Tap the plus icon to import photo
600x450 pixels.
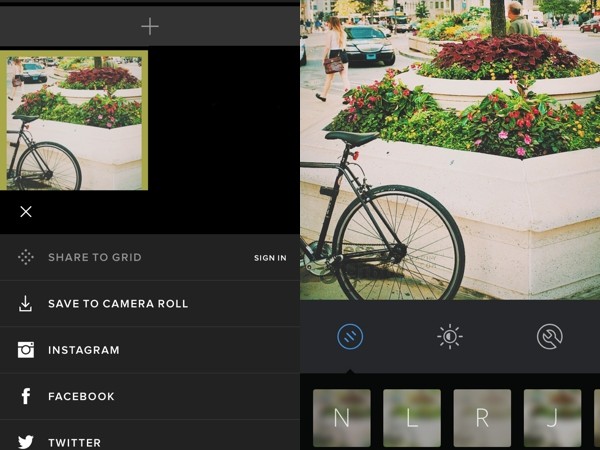[x=150, y=26]
